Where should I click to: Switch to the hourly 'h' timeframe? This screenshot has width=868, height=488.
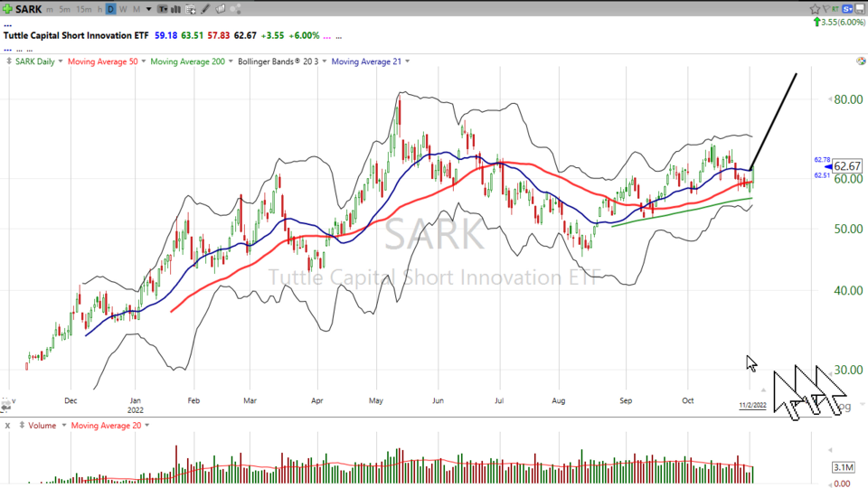point(99,9)
